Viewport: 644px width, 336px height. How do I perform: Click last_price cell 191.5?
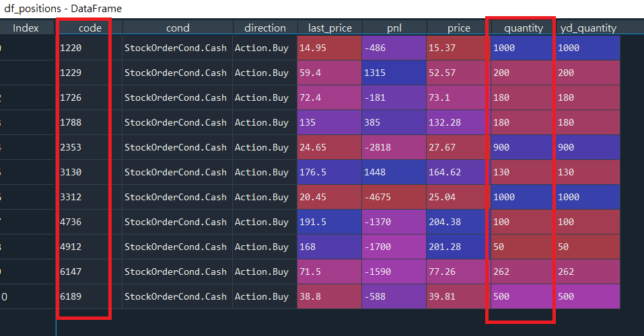click(x=329, y=222)
